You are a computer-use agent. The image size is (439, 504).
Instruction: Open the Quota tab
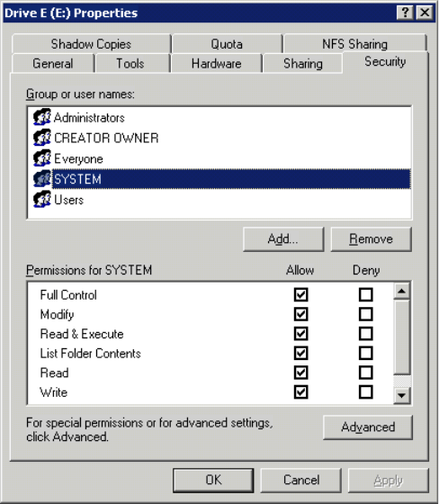(227, 44)
